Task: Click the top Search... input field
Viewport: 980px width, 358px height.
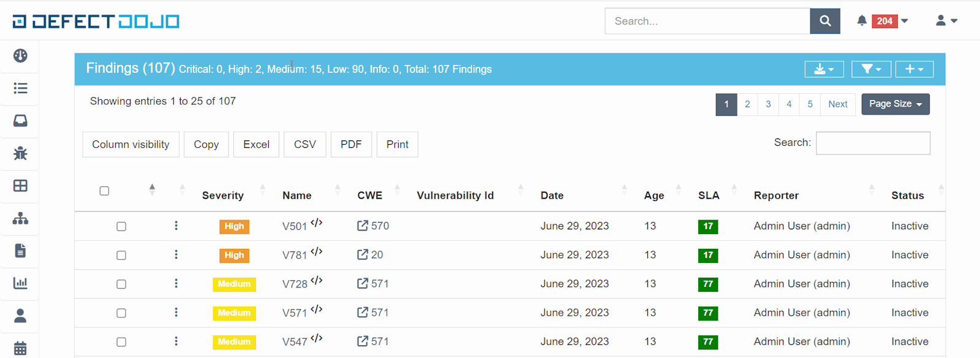Action: coord(707,21)
